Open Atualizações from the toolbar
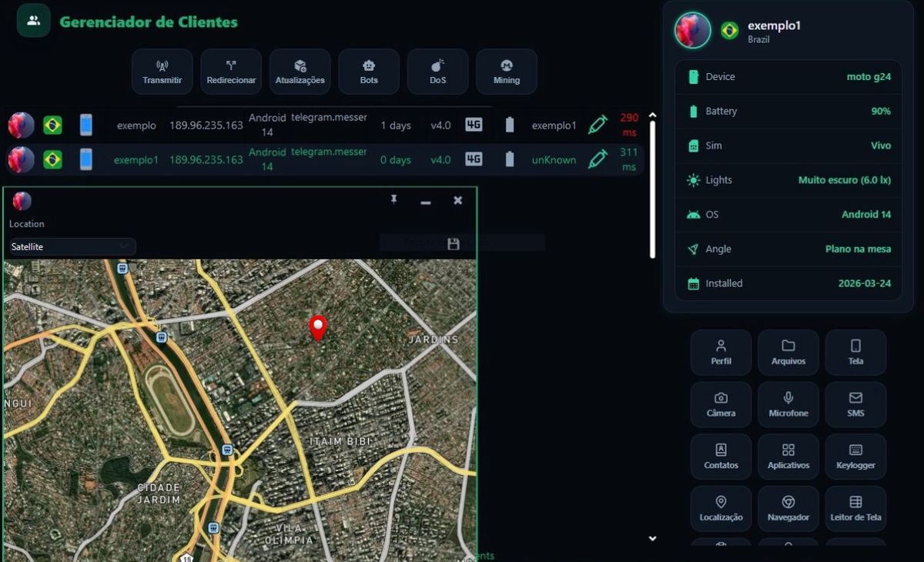 pos(300,71)
